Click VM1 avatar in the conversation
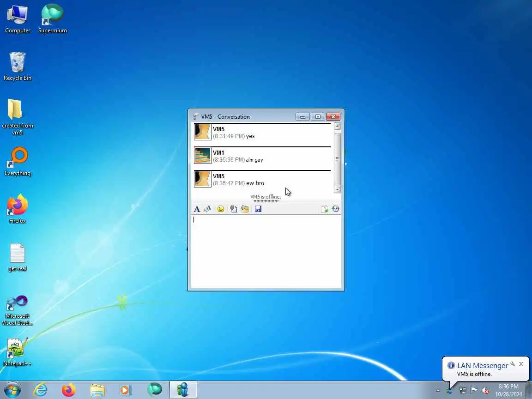 203,155
